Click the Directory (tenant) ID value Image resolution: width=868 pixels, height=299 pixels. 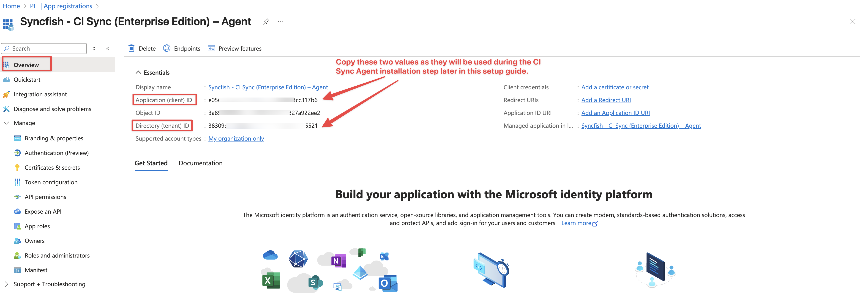click(263, 126)
